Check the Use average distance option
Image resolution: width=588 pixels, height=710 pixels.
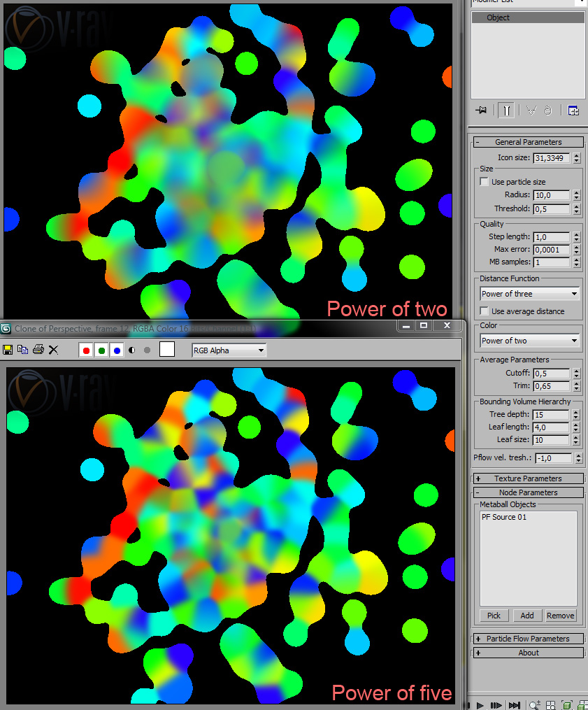tap(485, 311)
